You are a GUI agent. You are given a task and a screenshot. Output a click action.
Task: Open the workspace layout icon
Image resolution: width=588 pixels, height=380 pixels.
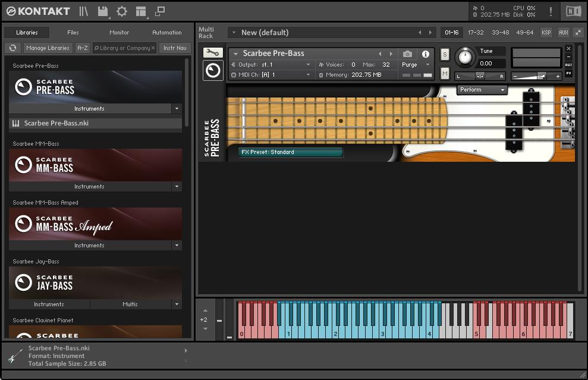click(x=141, y=11)
